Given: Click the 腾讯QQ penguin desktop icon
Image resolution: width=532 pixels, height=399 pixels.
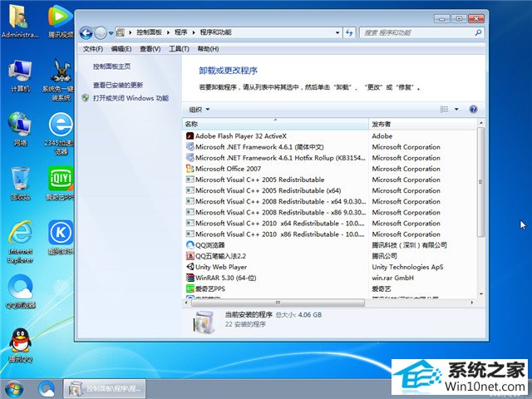Looking at the screenshot, I should tap(20, 346).
